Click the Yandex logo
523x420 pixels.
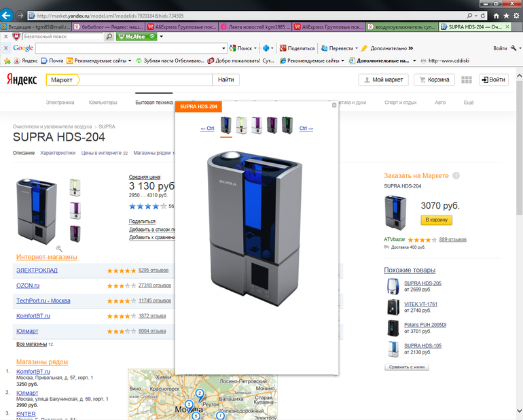coord(22,80)
